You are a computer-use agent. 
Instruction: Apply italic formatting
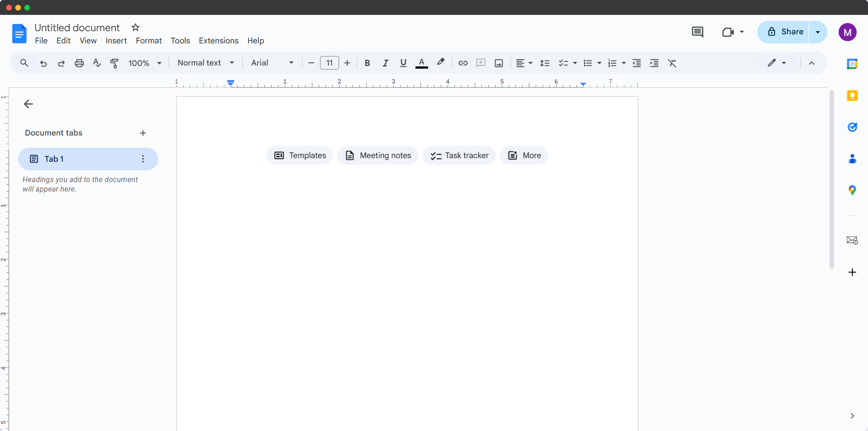tap(385, 63)
